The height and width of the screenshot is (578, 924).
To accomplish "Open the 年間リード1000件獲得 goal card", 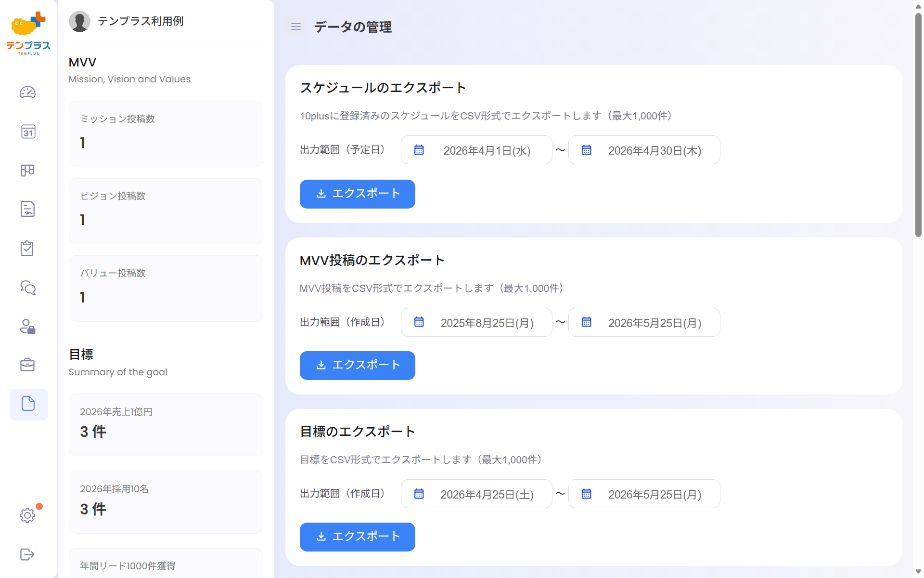I will coord(166,563).
